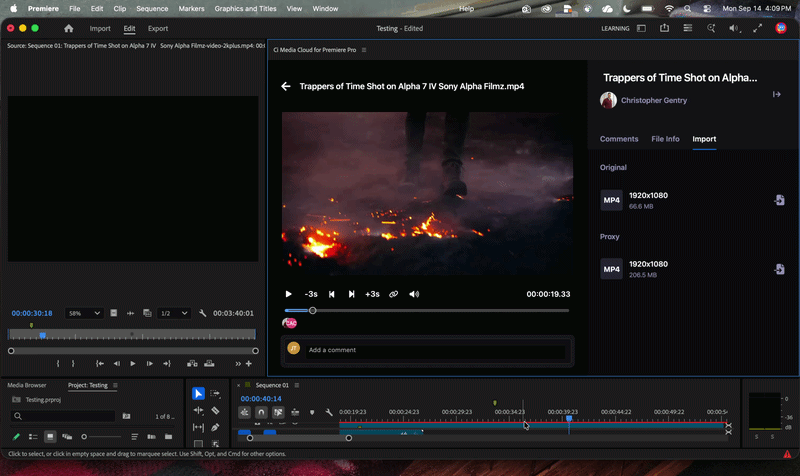Viewport: 800px width, 476px height.
Task: Toggle Linked Selection in timeline
Action: pyautogui.click(x=278, y=412)
